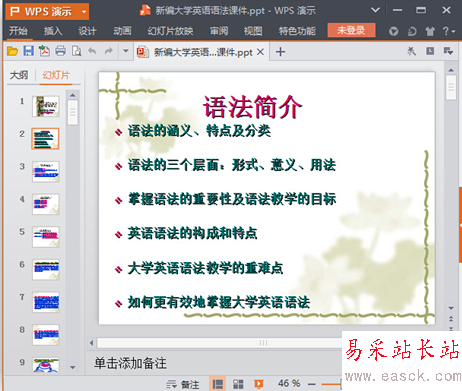Click the square panel icon right of tabs
The image size is (462, 391).
[430, 51]
